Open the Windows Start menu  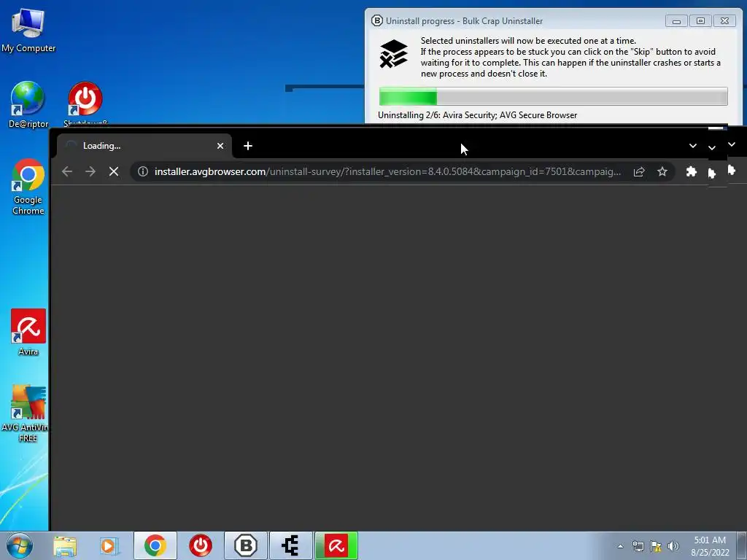(20, 545)
